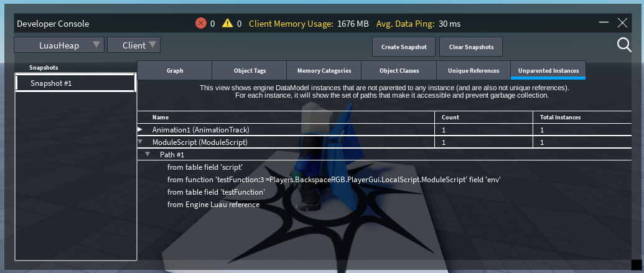The image size is (644, 273).
Task: Open the LuauHeap dropdown
Action: pos(59,45)
